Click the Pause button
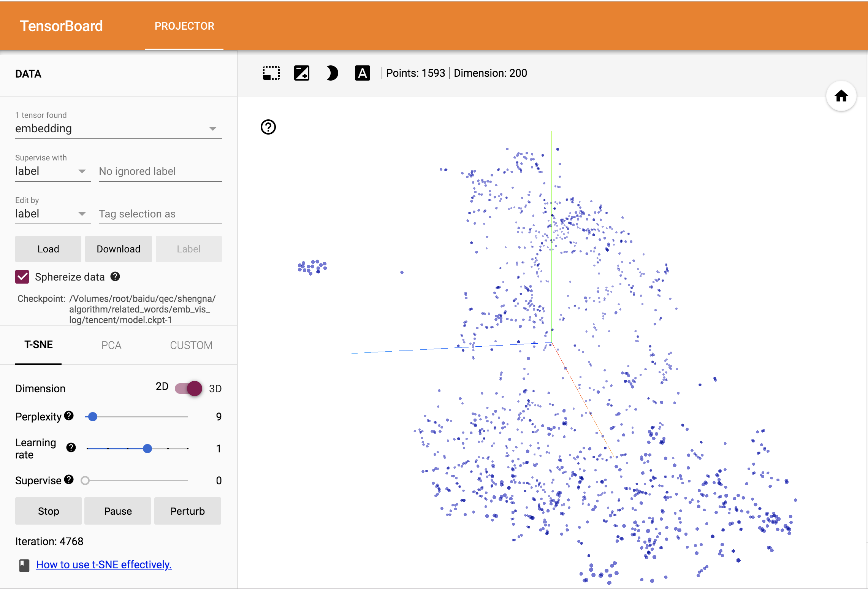 tap(118, 511)
